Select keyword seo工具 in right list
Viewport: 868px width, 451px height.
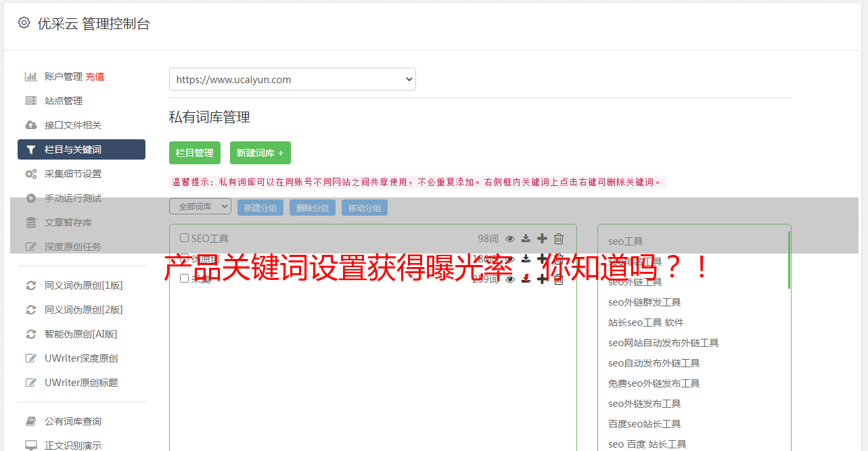626,241
